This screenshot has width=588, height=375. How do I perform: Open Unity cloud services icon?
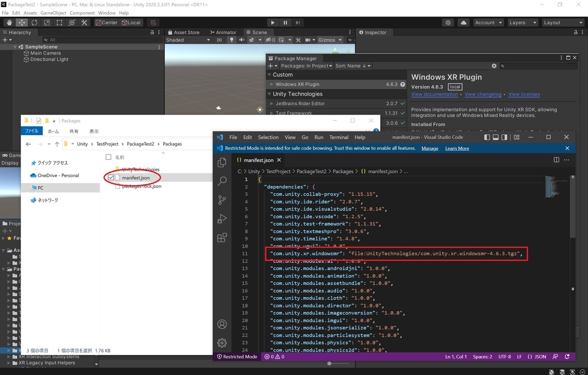coord(463,23)
